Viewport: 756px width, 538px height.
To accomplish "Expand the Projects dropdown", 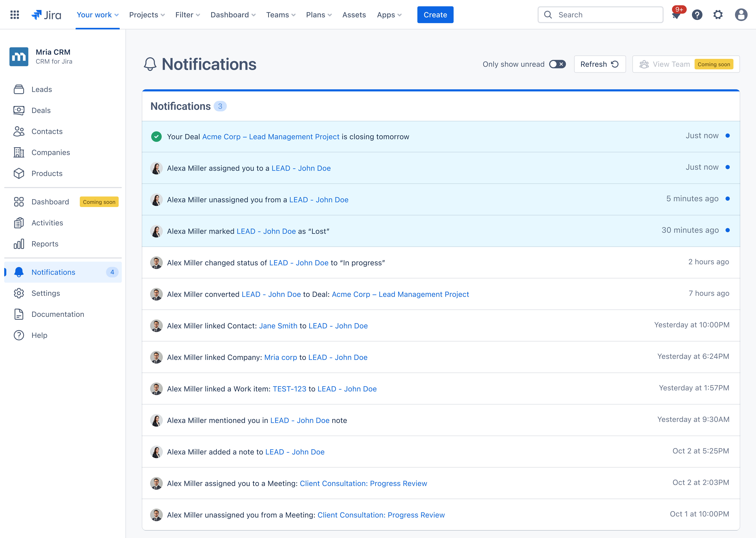I will coord(147,15).
